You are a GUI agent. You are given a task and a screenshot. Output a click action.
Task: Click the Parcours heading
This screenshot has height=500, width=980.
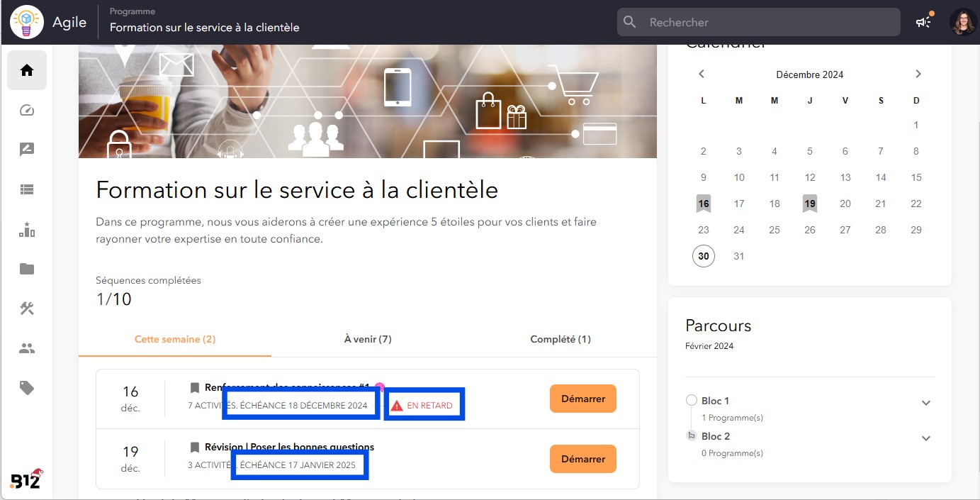[x=718, y=326]
